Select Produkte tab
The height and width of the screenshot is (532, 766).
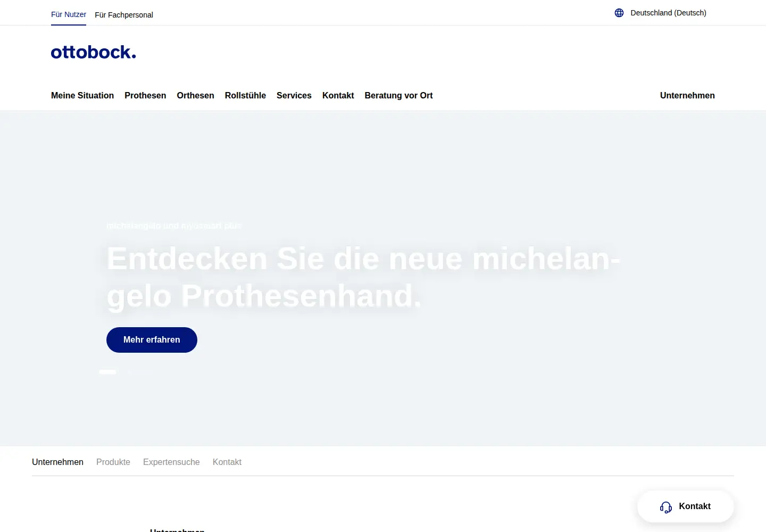[x=113, y=462]
